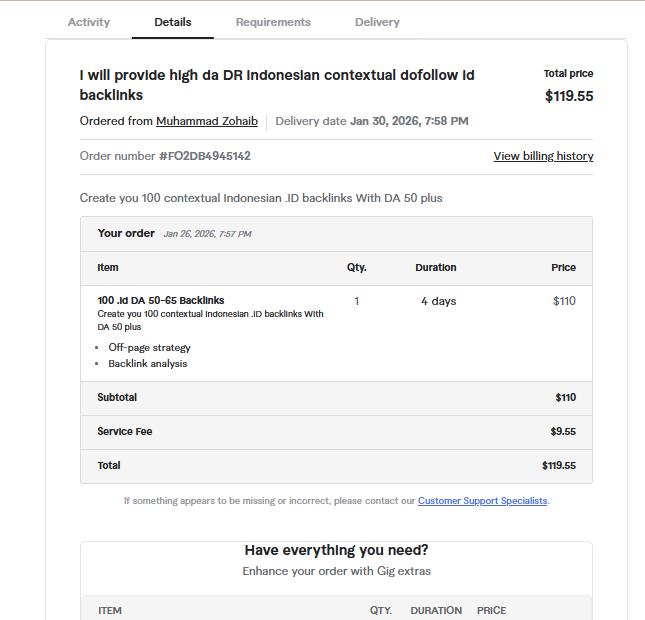Click the $119.55 total price at top

coord(569,96)
